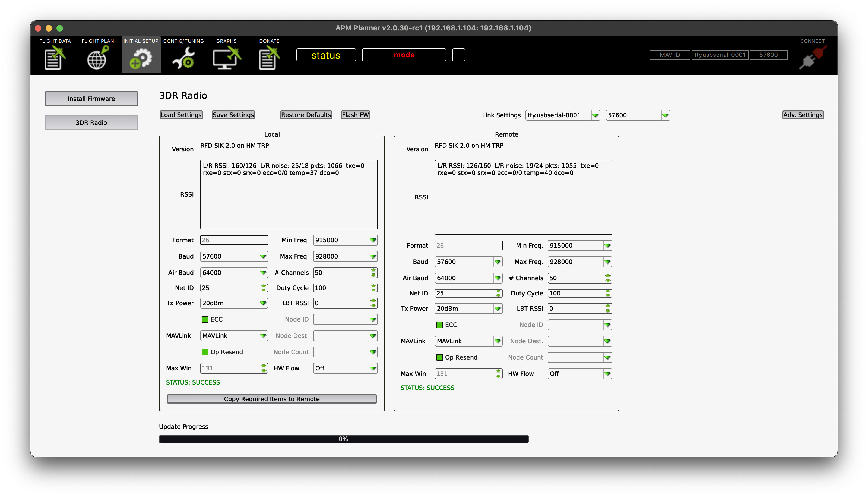Image resolution: width=868 pixels, height=497 pixels.
Task: Click the Remote STATUS: SUCCESS text
Action: pyautogui.click(x=427, y=388)
